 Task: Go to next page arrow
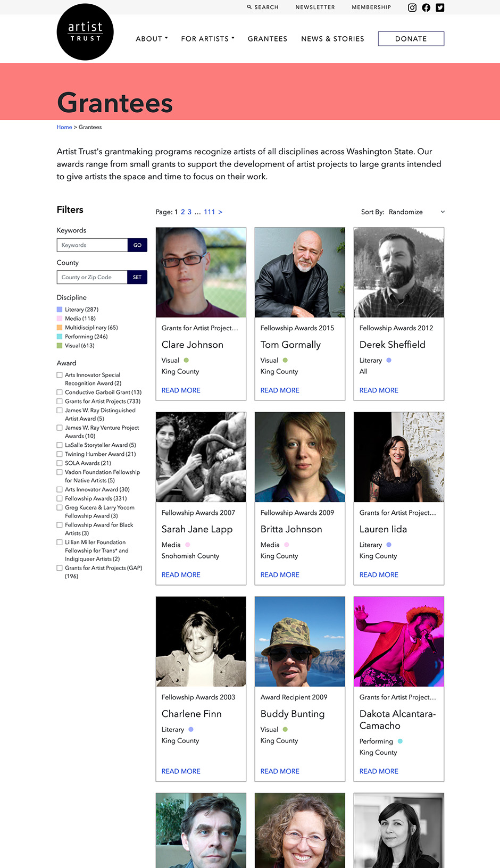220,212
